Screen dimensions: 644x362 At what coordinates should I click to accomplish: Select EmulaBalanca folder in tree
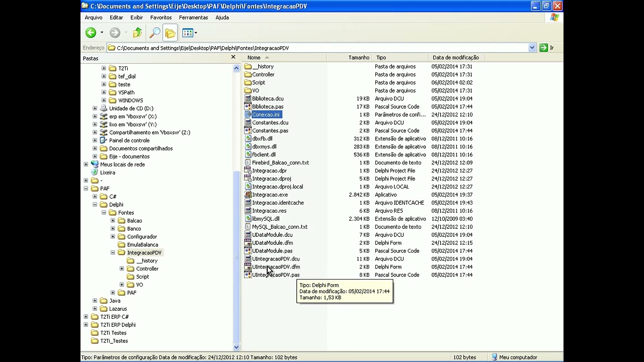[142, 245]
